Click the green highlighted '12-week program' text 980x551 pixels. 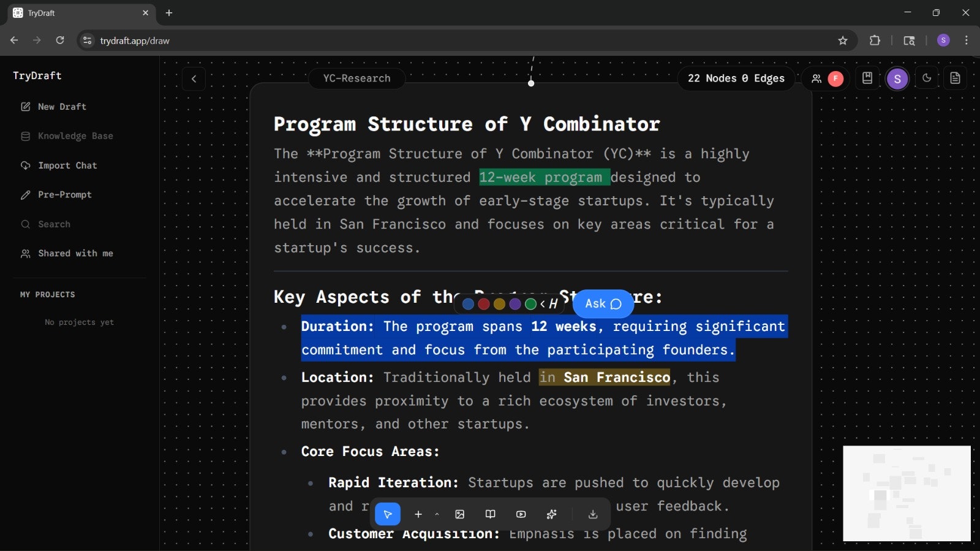click(544, 177)
